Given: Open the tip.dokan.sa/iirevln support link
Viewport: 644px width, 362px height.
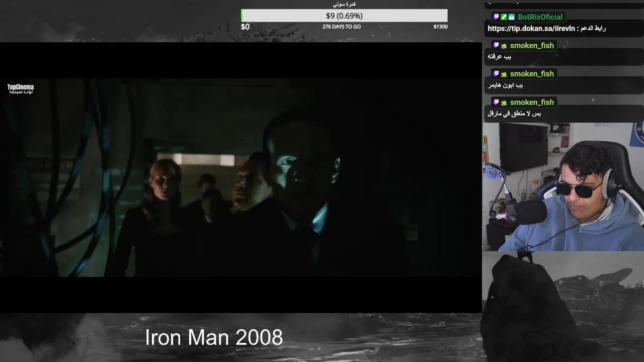Looking at the screenshot, I should tap(531, 29).
